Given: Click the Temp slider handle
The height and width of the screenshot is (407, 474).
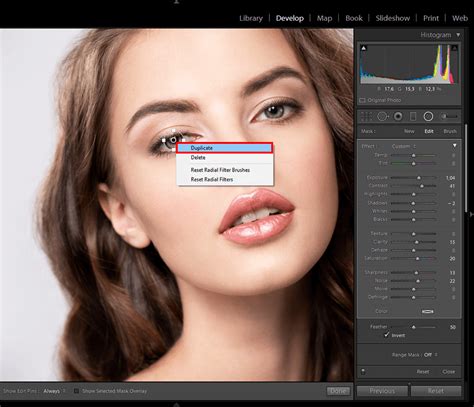Looking at the screenshot, I should 414,155.
